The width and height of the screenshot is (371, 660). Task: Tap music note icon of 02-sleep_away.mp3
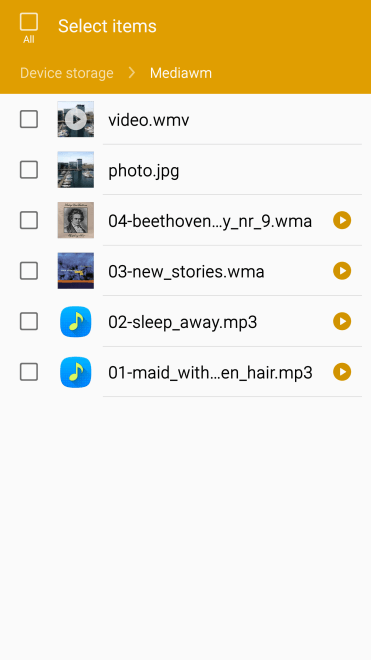coord(76,322)
